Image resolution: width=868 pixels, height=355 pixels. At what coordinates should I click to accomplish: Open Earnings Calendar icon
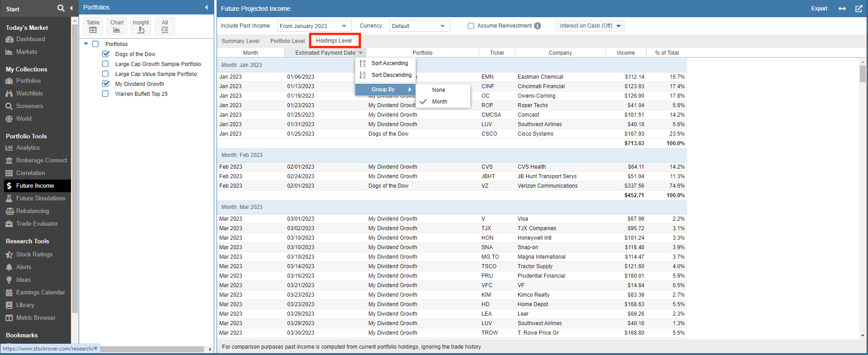(x=9, y=293)
